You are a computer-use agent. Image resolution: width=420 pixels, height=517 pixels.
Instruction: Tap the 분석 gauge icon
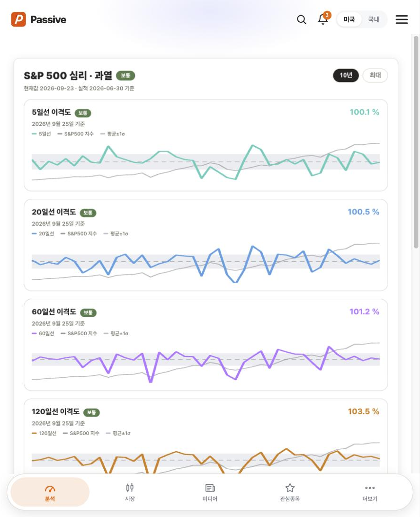point(50,488)
